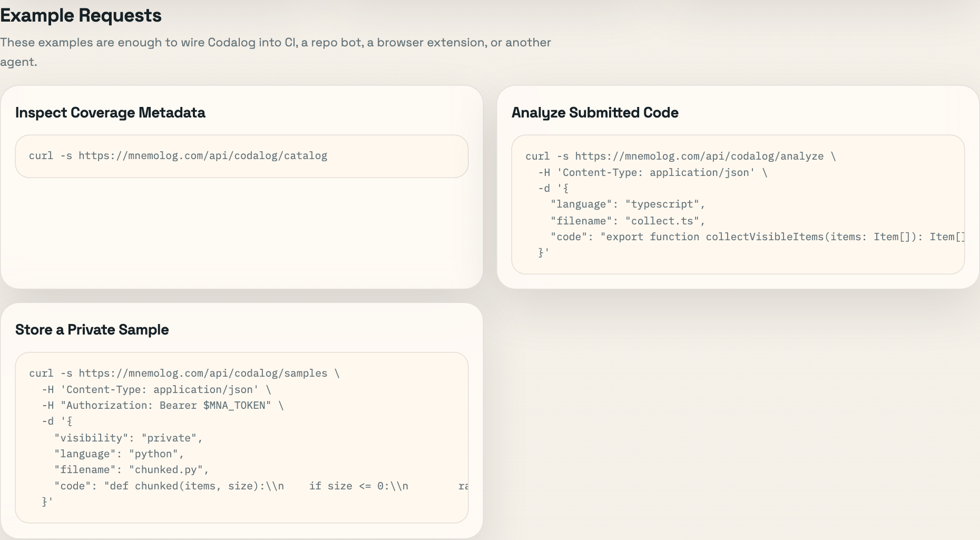The image size is (980, 540).
Task: Click the collectVisibleItems code line
Action: coord(757,237)
